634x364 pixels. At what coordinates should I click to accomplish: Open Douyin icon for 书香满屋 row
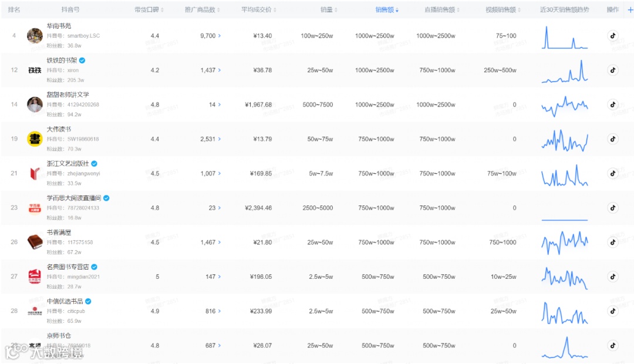[612, 242]
